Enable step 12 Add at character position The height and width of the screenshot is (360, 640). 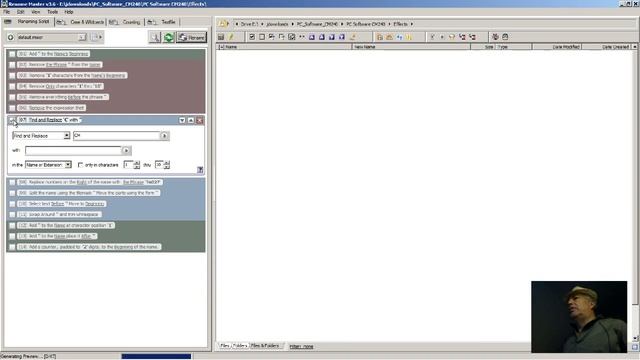12,225
